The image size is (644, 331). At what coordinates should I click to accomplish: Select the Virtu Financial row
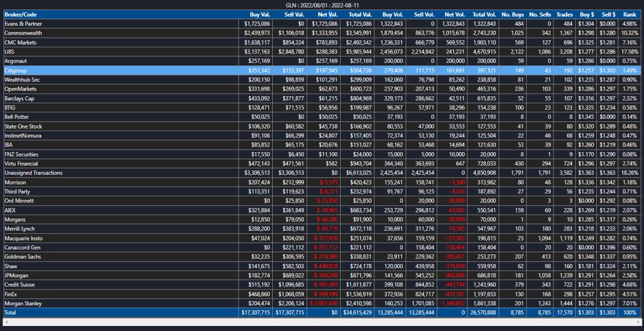pyautogui.click(x=321, y=163)
